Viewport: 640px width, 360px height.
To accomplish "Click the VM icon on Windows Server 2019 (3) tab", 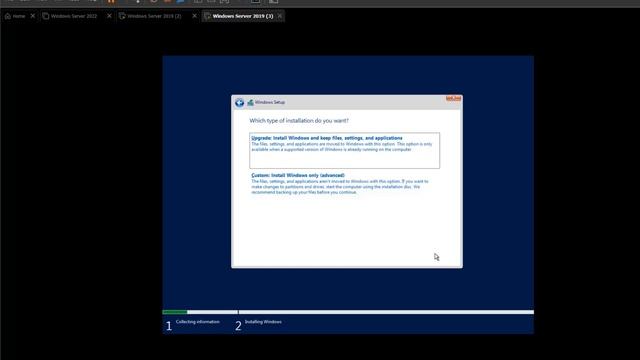I will [x=207, y=16].
